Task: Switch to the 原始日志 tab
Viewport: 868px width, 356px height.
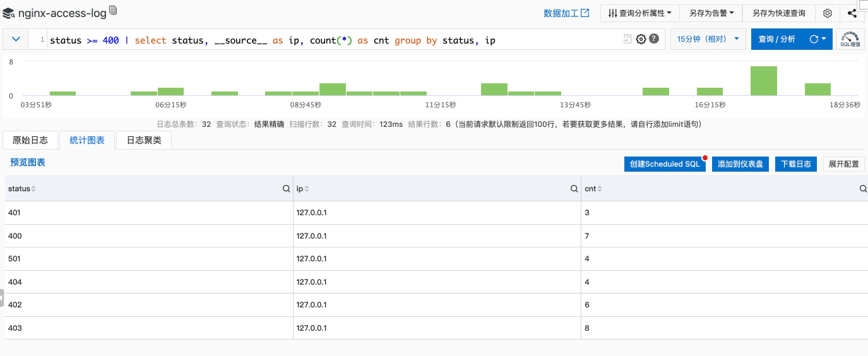Action: (30, 140)
